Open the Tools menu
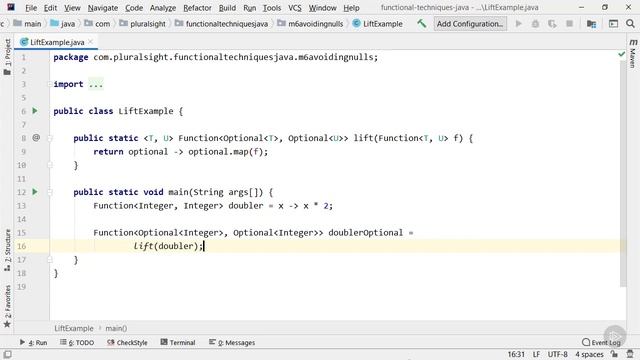Image resolution: width=640 pixels, height=360 pixels. click(271, 8)
